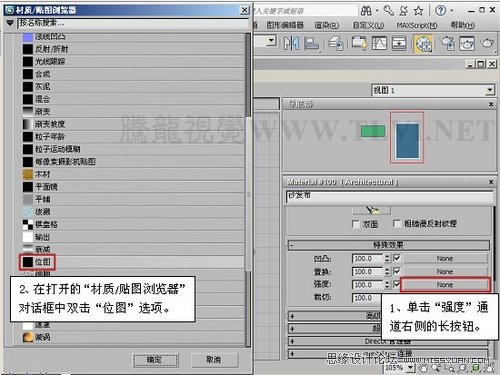The height and width of the screenshot is (375, 500).
Task: Click the 凹凸 None map button
Action: click(x=445, y=258)
